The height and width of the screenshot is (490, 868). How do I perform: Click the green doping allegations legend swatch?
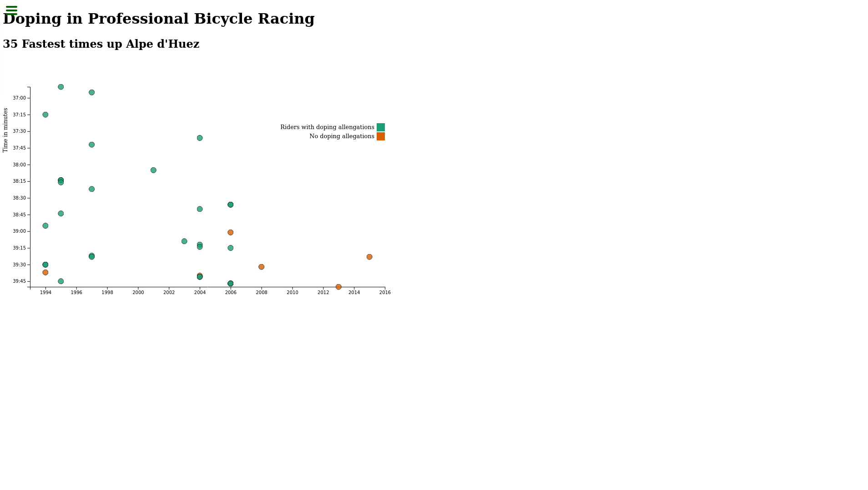pos(381,127)
